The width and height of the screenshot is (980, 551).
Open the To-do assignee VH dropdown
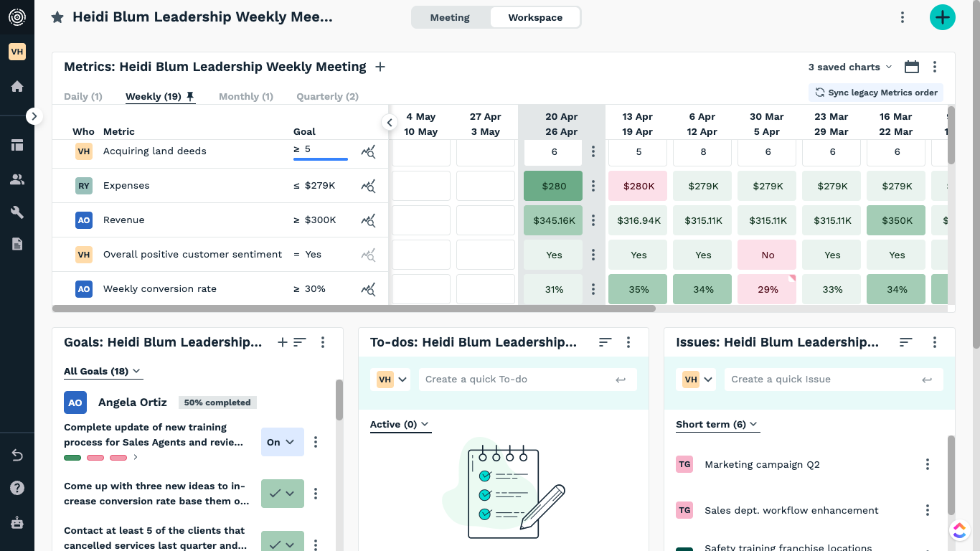click(391, 380)
